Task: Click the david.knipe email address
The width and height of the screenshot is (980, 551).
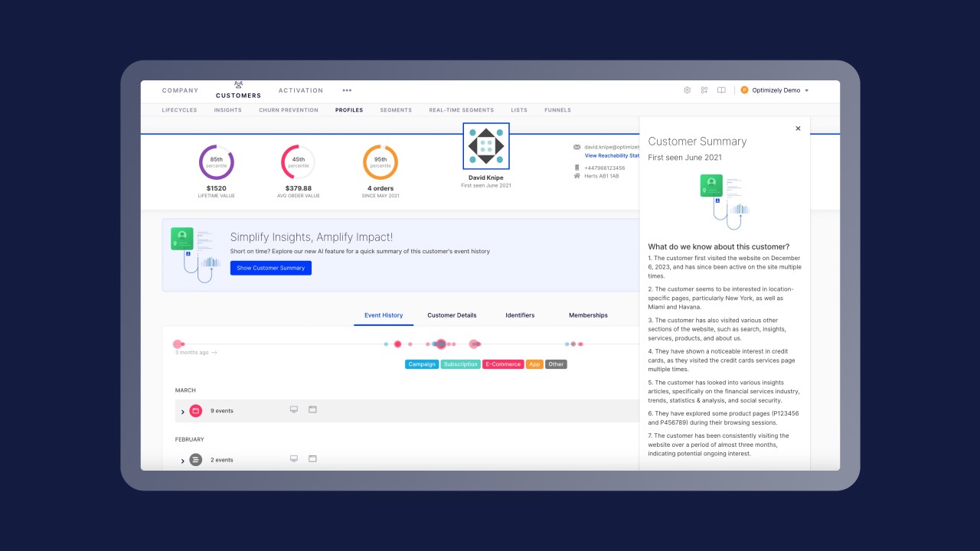Action: [x=612, y=147]
